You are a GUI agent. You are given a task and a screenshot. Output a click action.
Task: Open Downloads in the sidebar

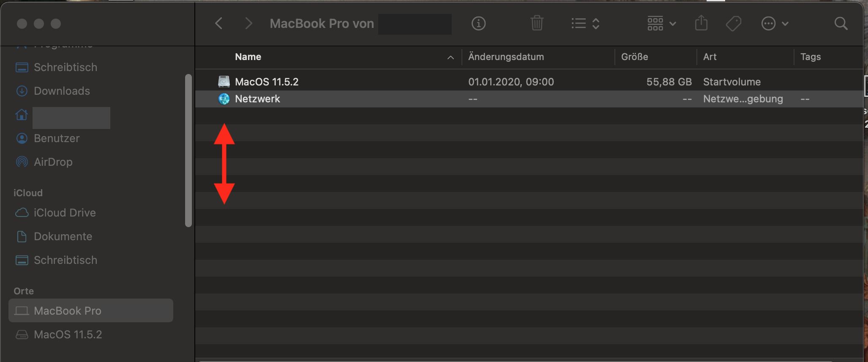pyautogui.click(x=62, y=91)
